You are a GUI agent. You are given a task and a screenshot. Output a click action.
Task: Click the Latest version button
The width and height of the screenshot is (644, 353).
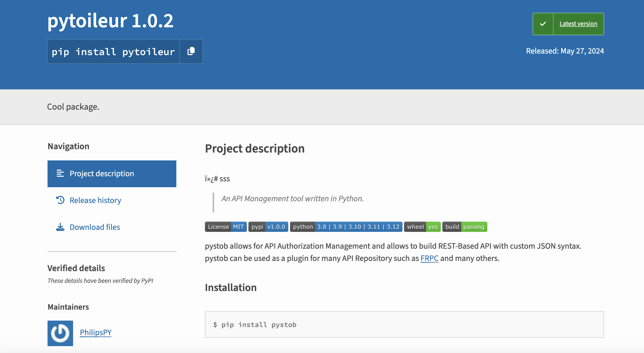click(578, 24)
